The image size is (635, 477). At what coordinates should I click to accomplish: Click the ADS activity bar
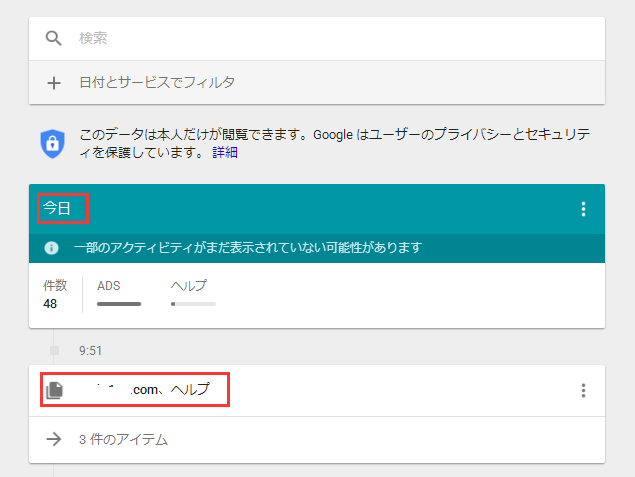[119, 303]
